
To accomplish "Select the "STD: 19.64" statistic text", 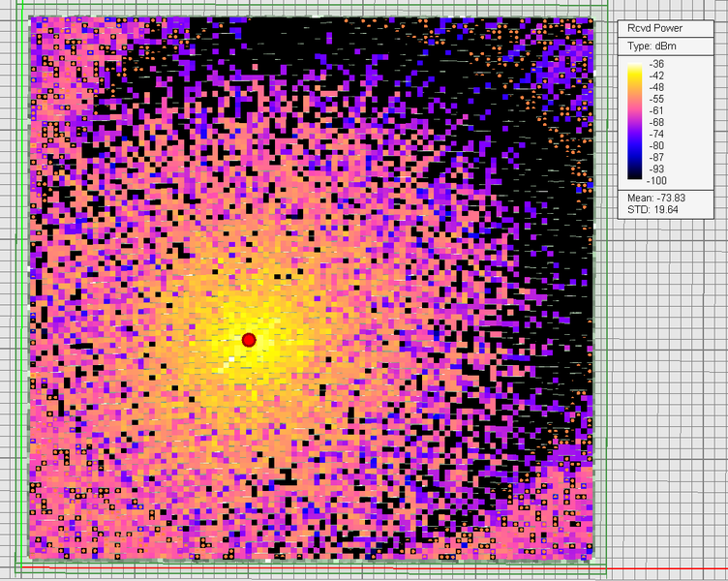I will point(652,209).
